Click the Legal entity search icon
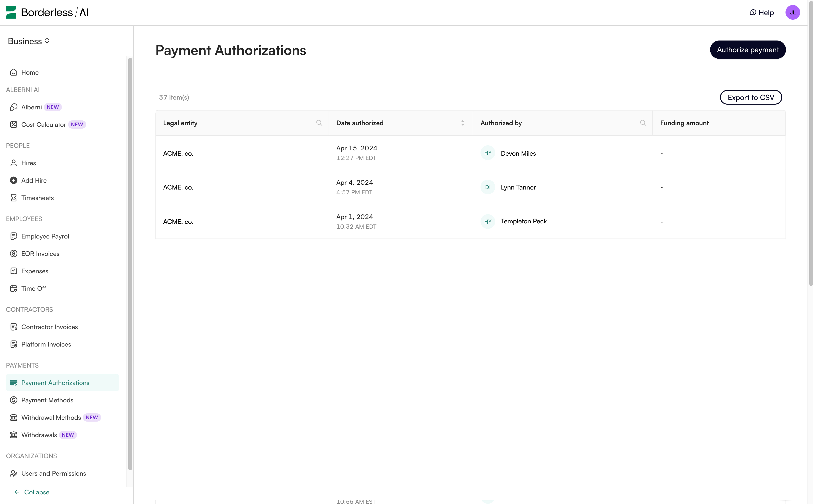Screen dimensions: 813x504 click(319, 123)
